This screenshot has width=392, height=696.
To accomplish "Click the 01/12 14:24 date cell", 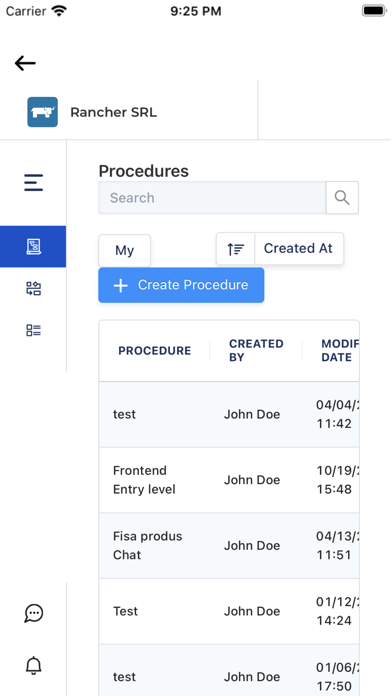I will click(x=337, y=611).
